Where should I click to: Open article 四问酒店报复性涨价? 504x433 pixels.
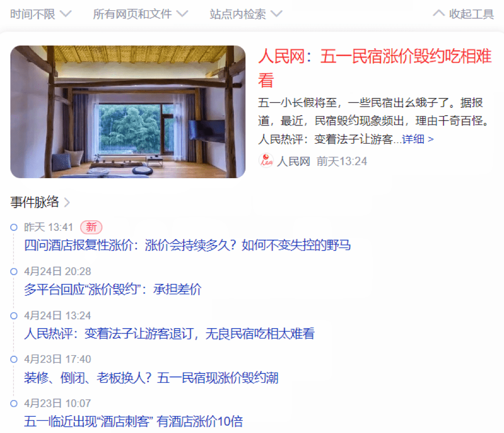[188, 245]
